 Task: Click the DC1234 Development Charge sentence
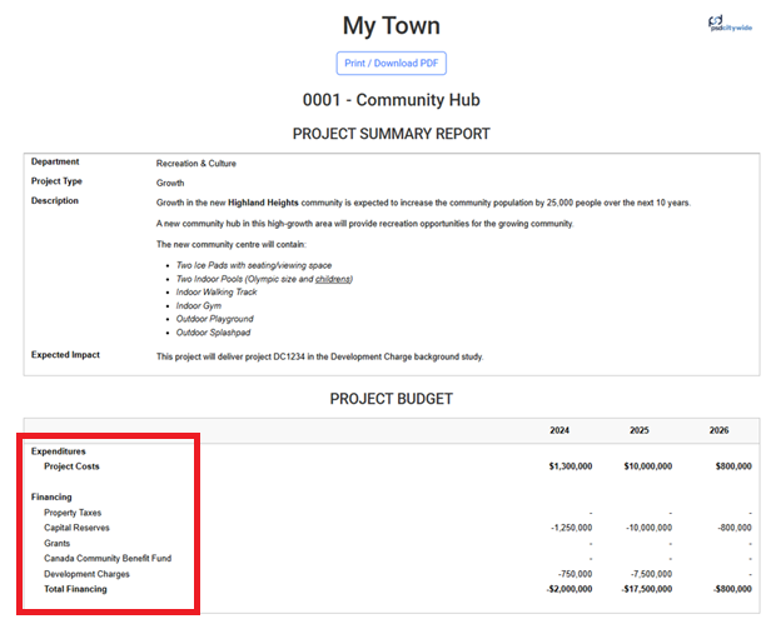[x=320, y=357]
